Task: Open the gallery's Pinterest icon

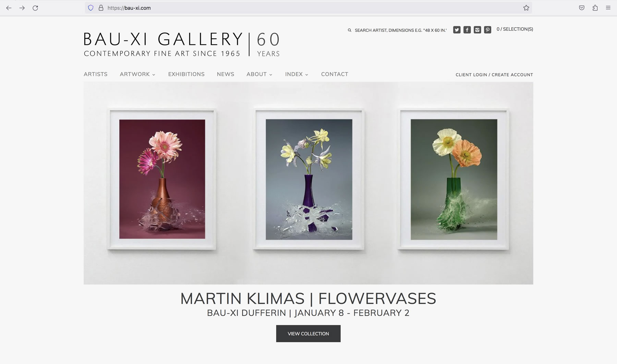Action: [487, 30]
